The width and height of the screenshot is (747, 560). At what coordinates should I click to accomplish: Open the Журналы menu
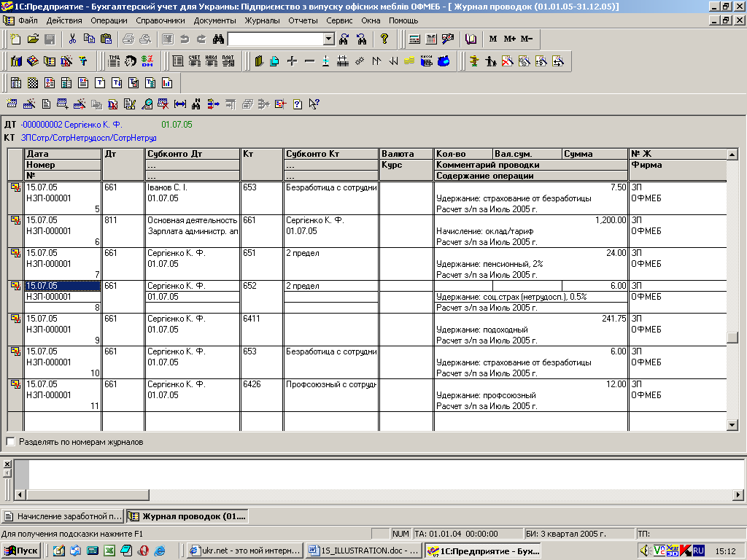click(x=262, y=20)
